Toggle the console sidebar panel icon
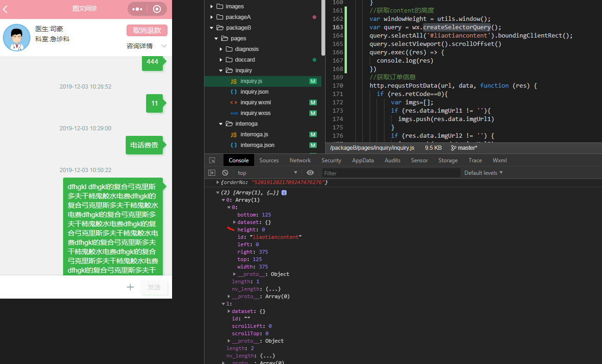The height and width of the screenshot is (364, 602). [212, 173]
